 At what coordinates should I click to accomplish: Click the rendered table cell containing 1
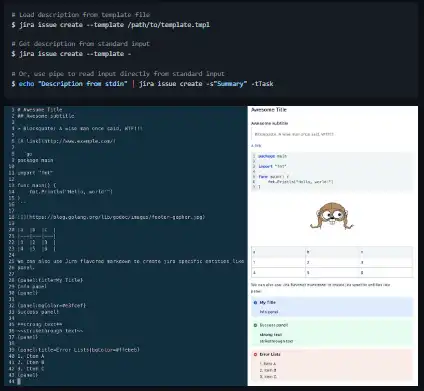[x=278, y=262]
